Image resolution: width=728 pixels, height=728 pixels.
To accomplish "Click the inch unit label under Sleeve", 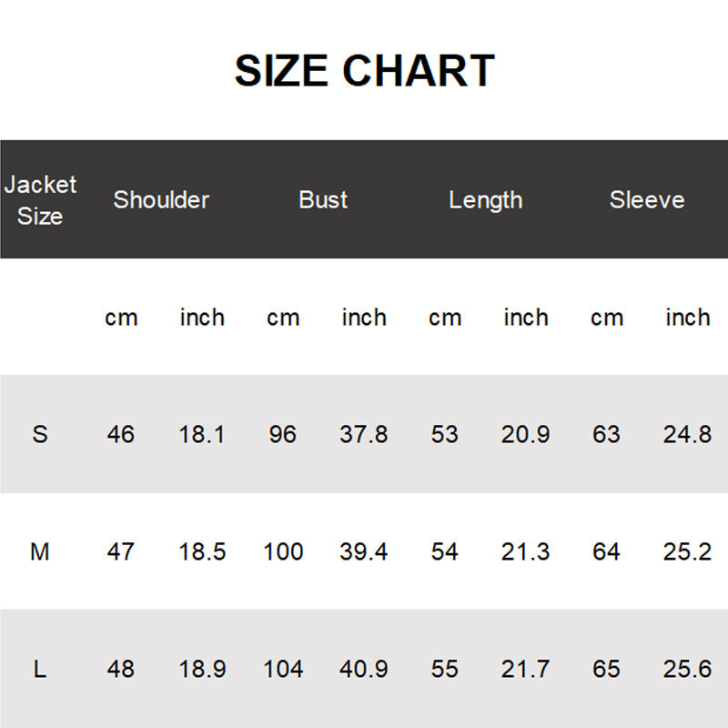I will 687,318.
